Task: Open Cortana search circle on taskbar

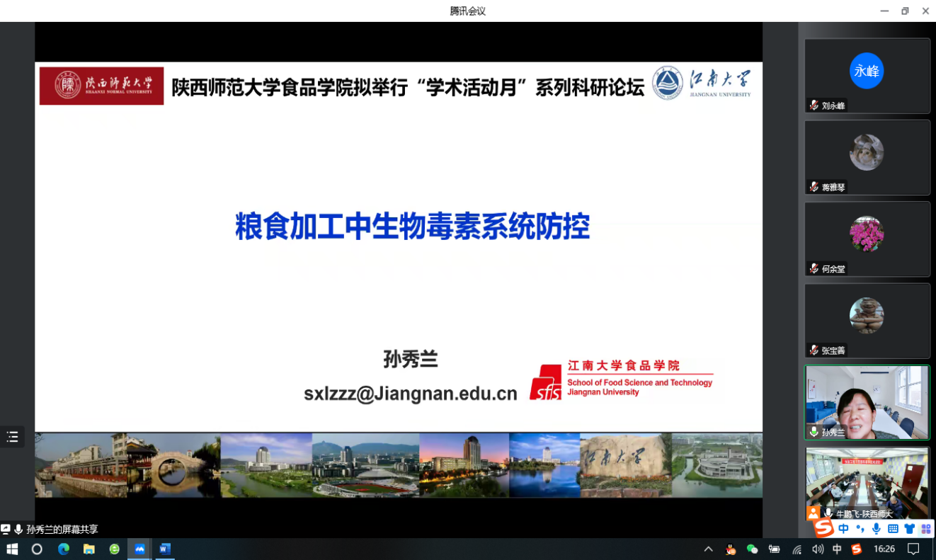Action: point(37,549)
